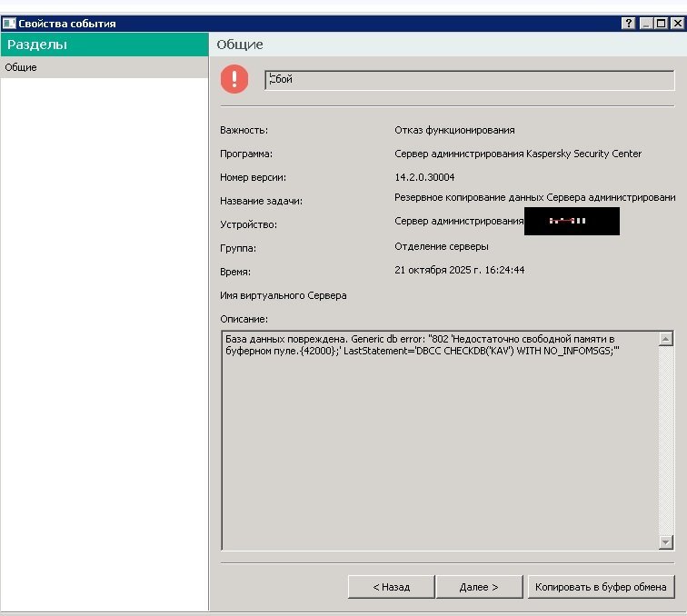The image size is (687, 616).
Task: Click the time value 21 октября 2025
Action: pyautogui.click(x=459, y=270)
